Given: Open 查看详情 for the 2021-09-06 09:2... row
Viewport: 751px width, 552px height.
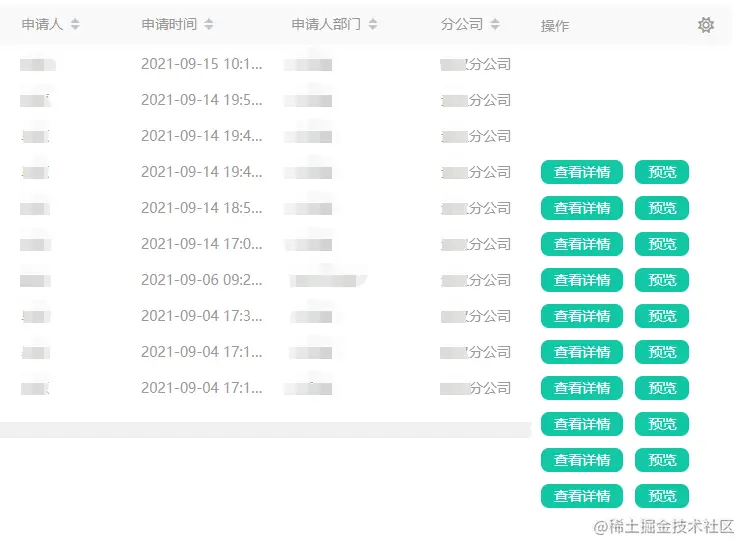Looking at the screenshot, I should (581, 280).
